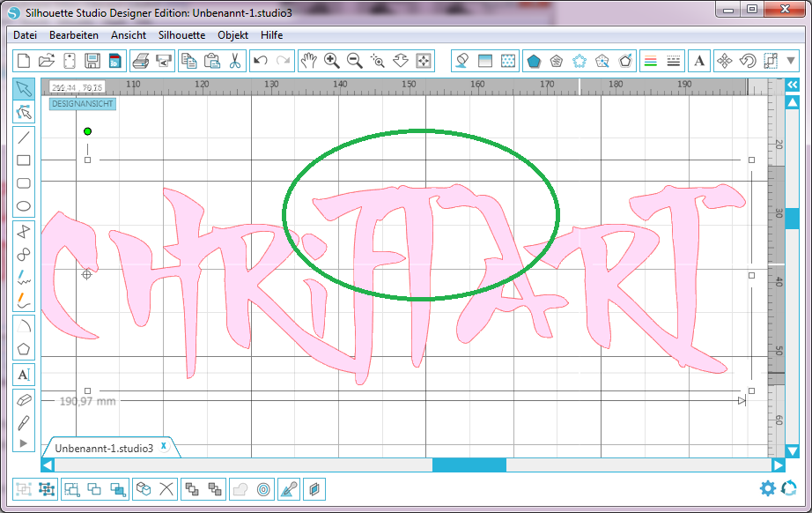Screen dimensions: 812x513
Task: Choose the Text tool in left toolbar
Action: click(x=24, y=375)
